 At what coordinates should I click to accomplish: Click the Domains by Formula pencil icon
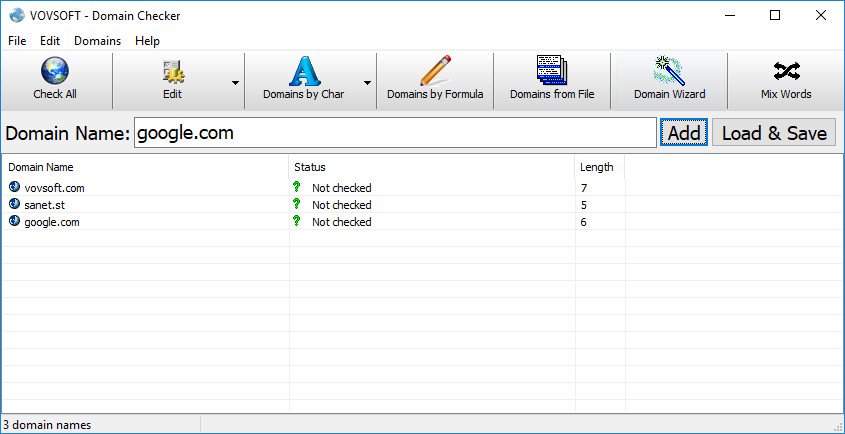coord(435,71)
